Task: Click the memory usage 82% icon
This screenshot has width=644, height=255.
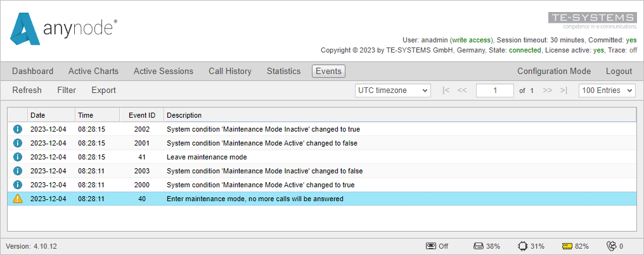Action: pyautogui.click(x=567, y=246)
